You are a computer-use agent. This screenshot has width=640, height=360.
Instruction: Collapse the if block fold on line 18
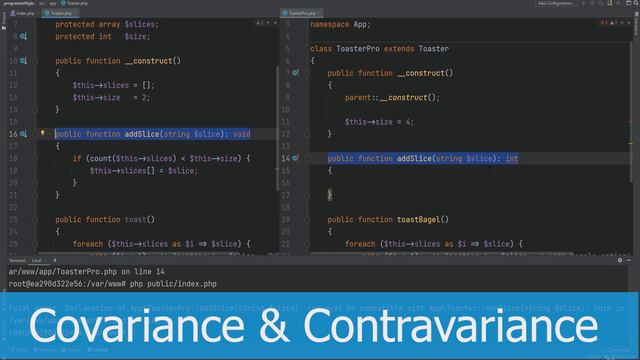point(35,158)
